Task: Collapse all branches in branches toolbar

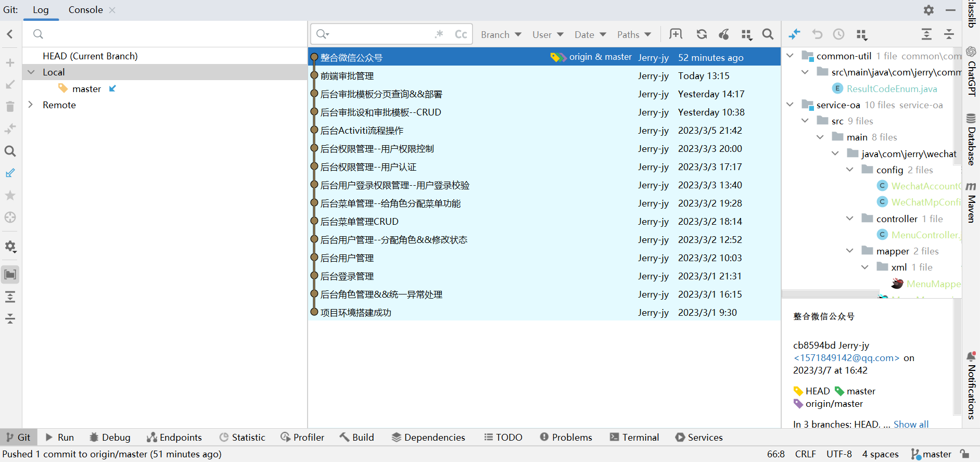Action: pos(10,318)
